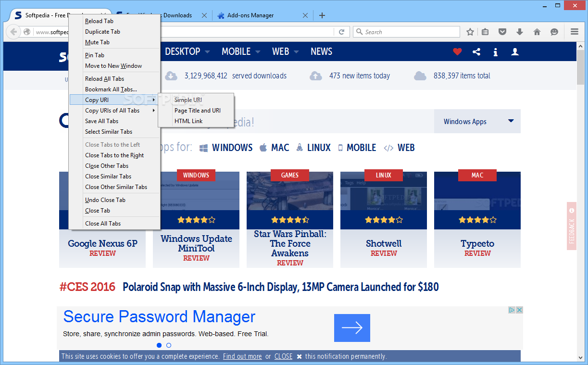The image size is (588, 365).
Task: Click the share icon in Softpedia header
Action: coord(476,51)
